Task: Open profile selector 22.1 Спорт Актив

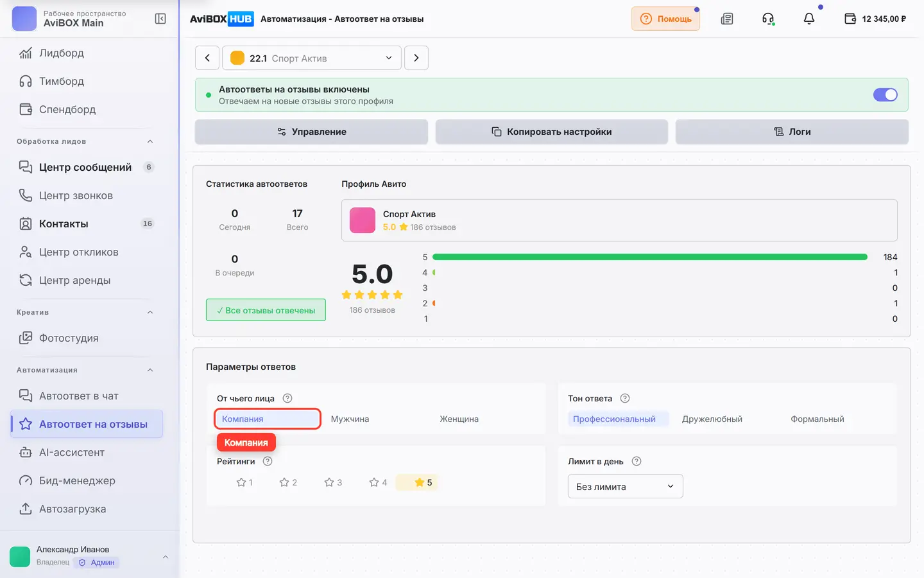Action: pos(312,58)
